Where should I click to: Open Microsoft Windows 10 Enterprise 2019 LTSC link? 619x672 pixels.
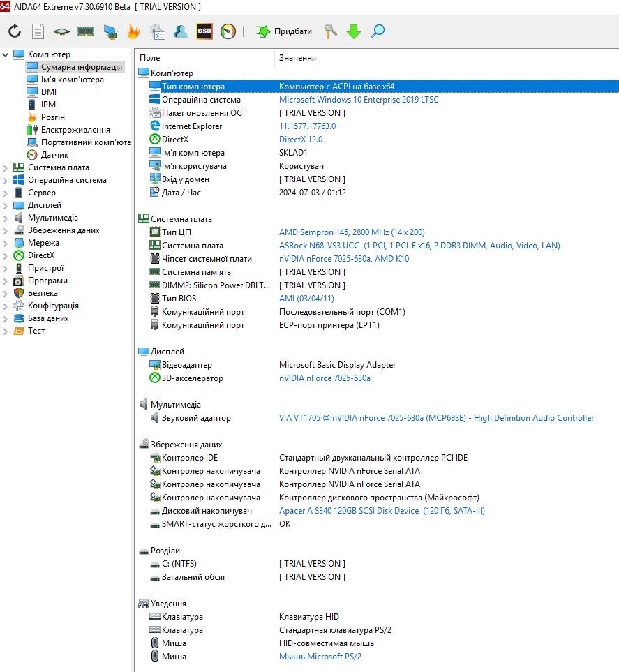359,100
